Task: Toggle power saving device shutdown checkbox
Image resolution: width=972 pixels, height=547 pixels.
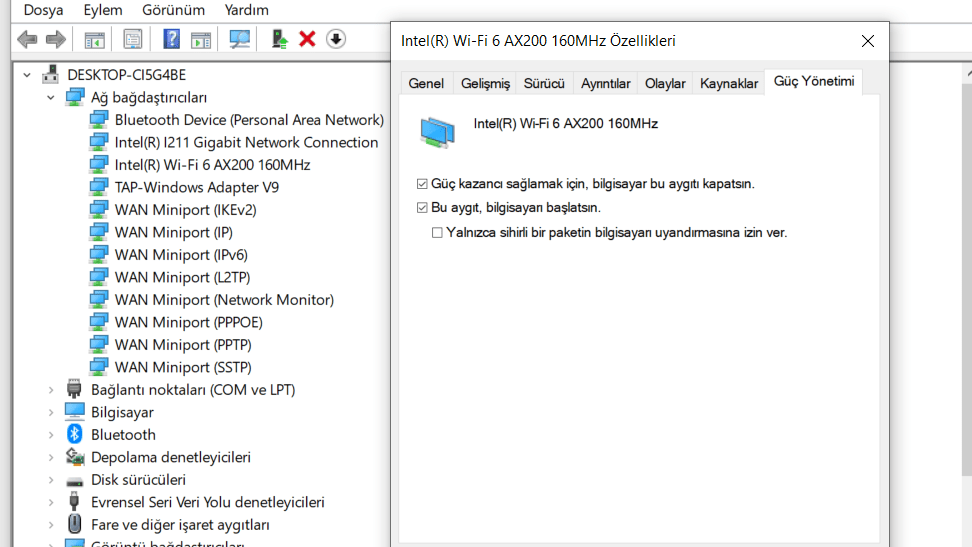Action: [422, 185]
